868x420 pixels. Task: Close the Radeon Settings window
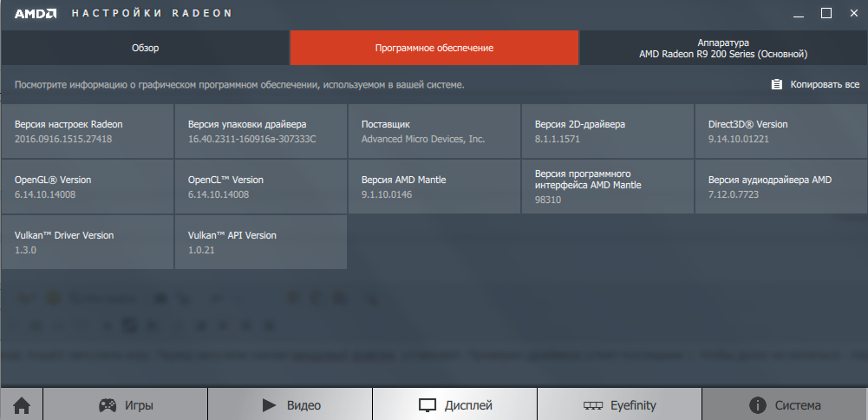point(854,13)
